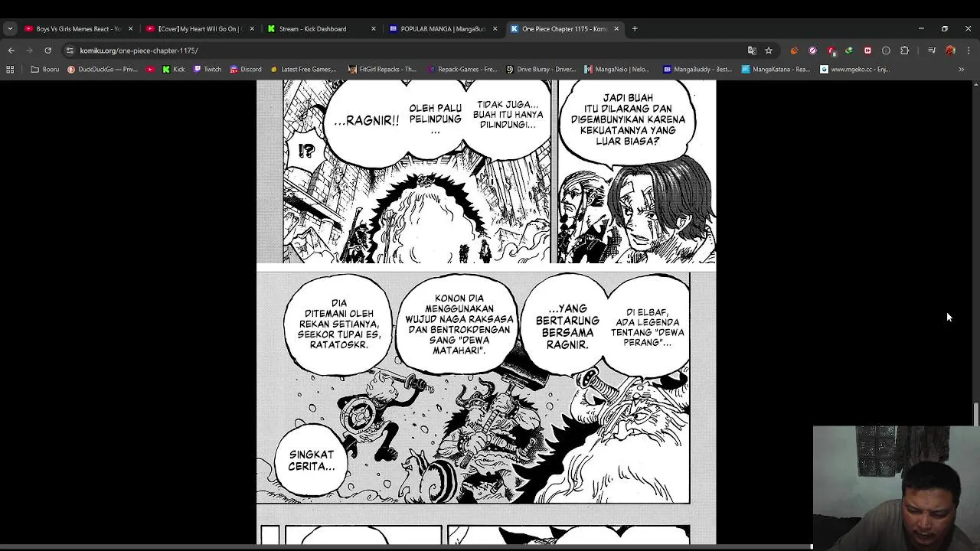The image size is (980, 551).
Task: Close the My Heart Will Go On tab
Action: tap(252, 28)
